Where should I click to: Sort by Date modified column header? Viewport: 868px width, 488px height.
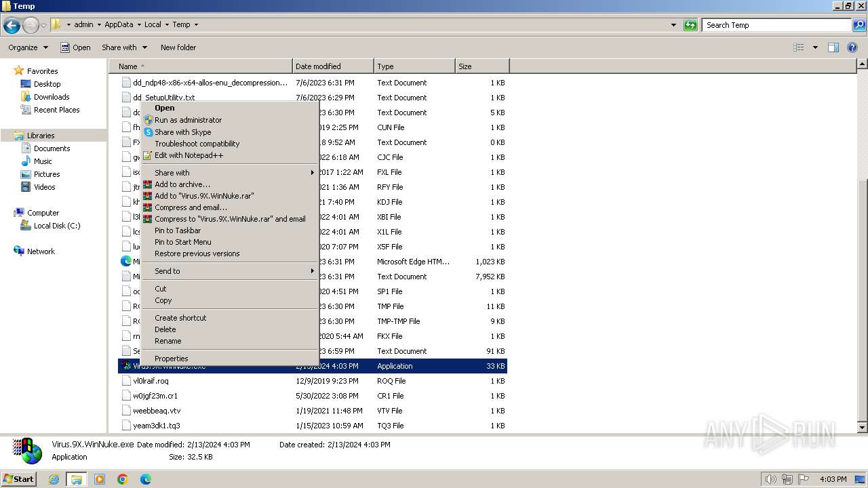tap(333, 66)
